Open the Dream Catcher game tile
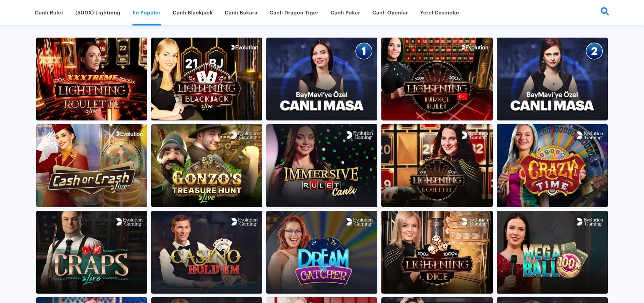 pyautogui.click(x=322, y=252)
